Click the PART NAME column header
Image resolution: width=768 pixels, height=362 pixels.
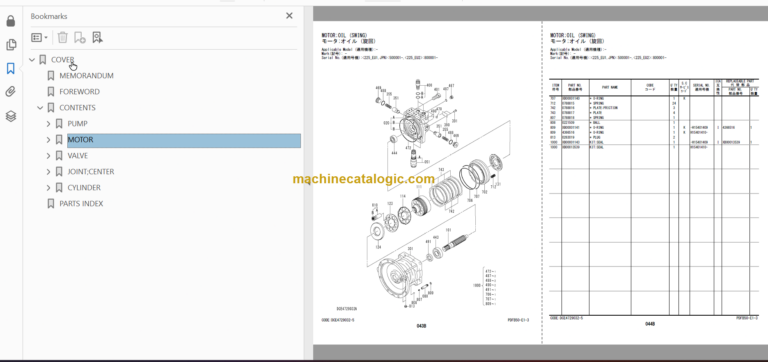coord(609,87)
